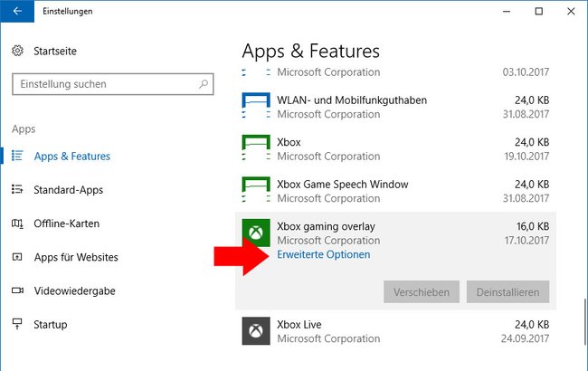This screenshot has height=371, width=588.
Task: Open the Startup settings page
Action: [x=51, y=325]
